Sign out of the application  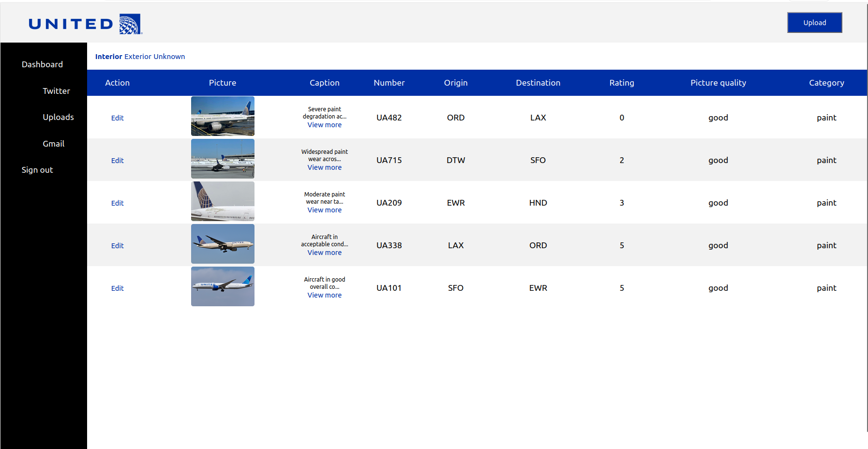(x=37, y=169)
